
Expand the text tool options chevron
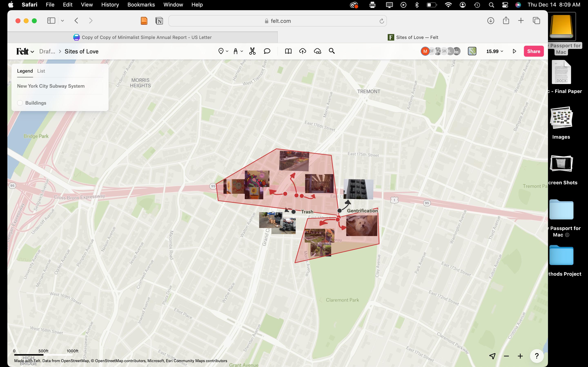coord(242,51)
